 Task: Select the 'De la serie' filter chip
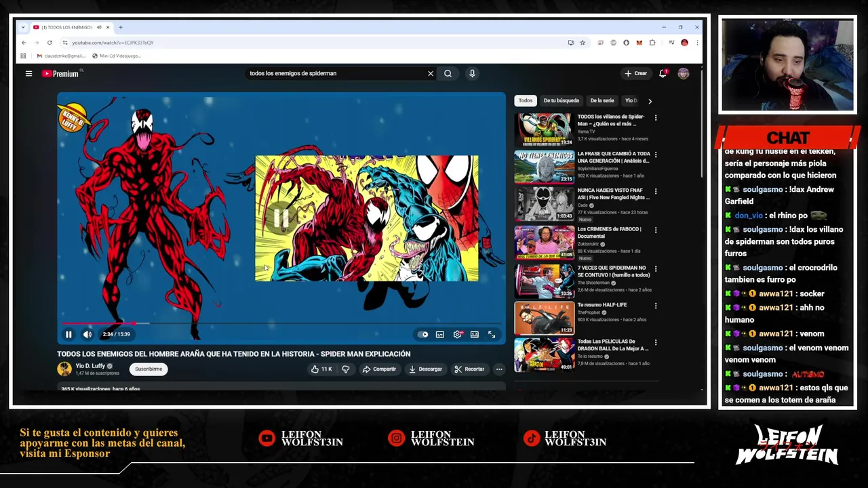602,100
